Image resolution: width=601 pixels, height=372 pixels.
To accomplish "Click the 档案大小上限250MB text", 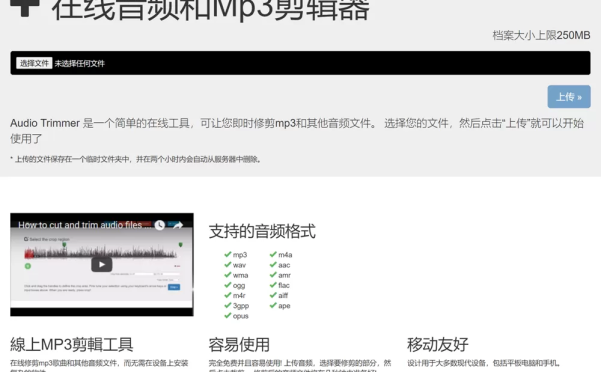I will (541, 35).
